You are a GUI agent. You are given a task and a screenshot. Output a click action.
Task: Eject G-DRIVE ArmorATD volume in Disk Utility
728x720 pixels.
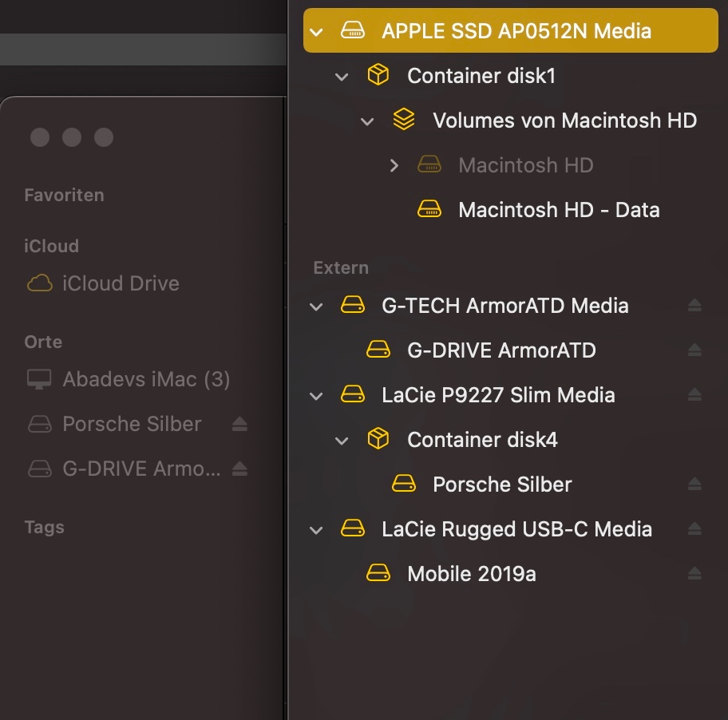[x=694, y=350]
